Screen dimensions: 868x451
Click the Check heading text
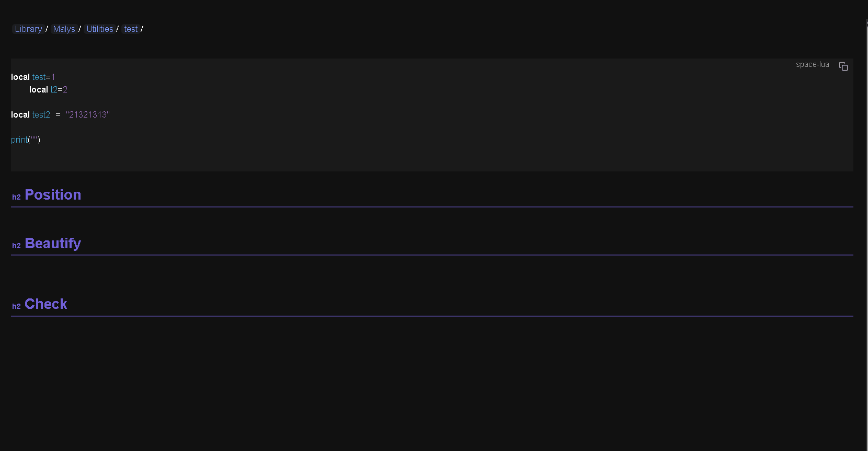click(x=46, y=304)
